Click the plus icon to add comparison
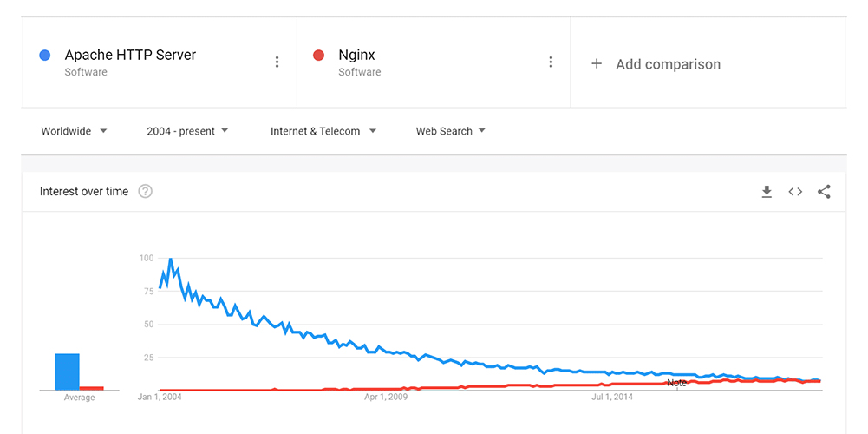 (597, 63)
